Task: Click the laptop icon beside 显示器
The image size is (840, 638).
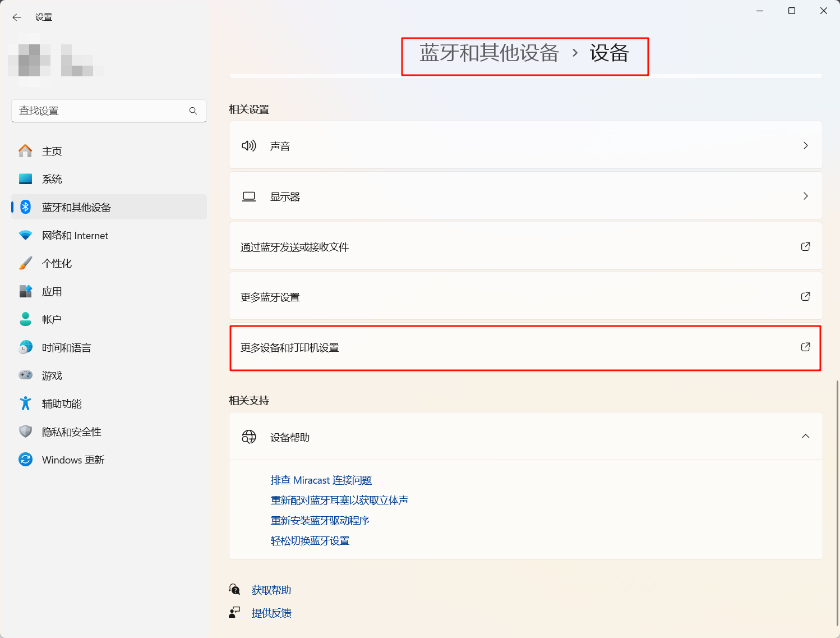Action: (x=248, y=196)
